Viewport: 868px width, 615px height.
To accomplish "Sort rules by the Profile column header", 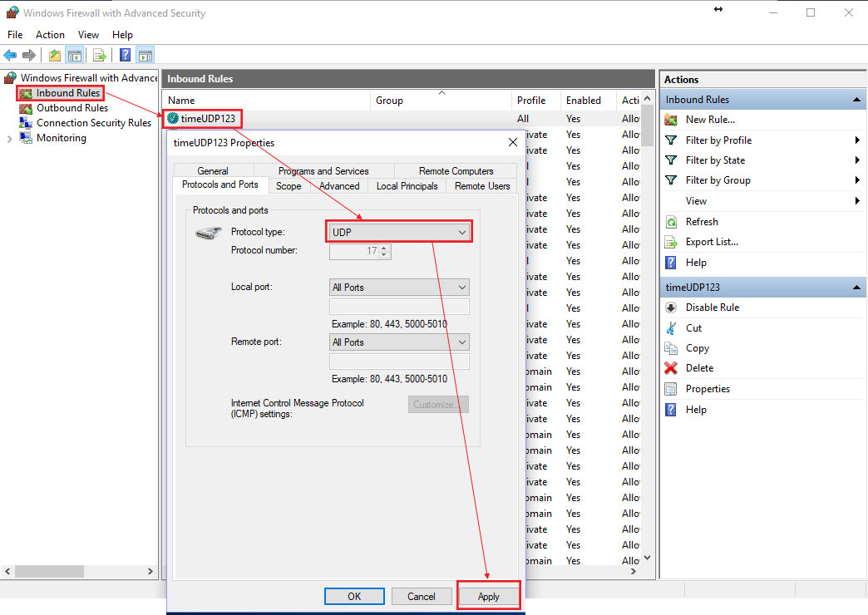I will click(x=536, y=101).
